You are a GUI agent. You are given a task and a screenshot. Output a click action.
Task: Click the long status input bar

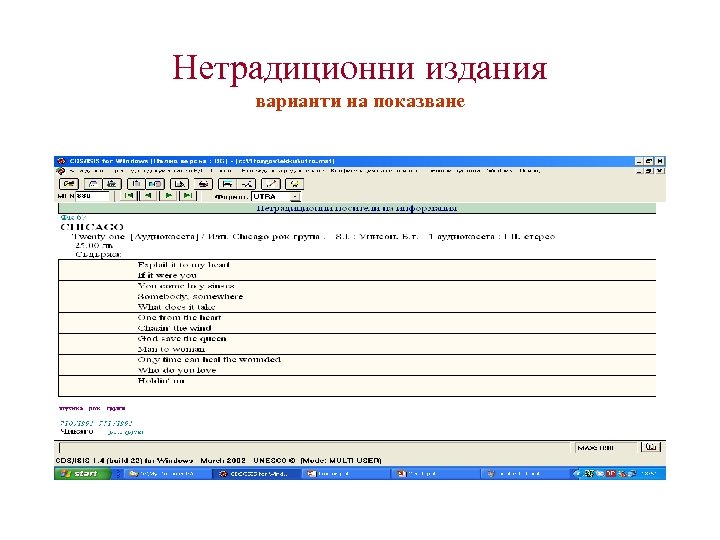tap(315, 448)
